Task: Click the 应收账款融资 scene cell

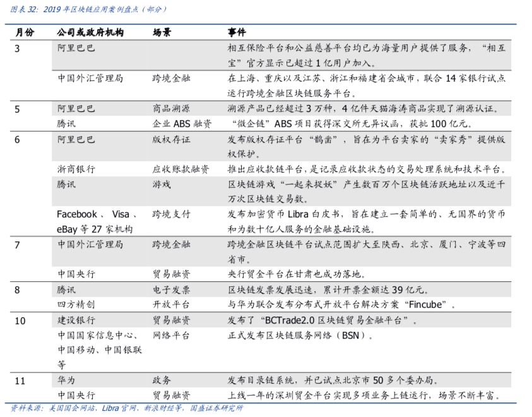Action: point(181,169)
